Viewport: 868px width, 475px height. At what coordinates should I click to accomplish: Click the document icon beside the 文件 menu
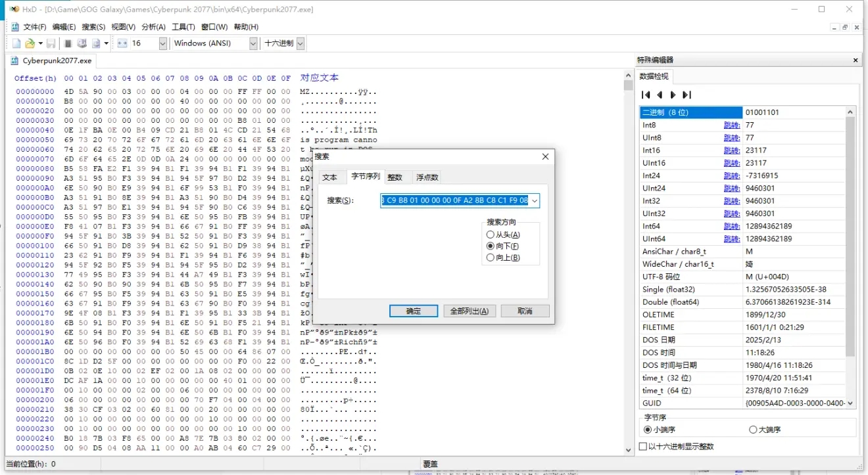pyautogui.click(x=14, y=27)
